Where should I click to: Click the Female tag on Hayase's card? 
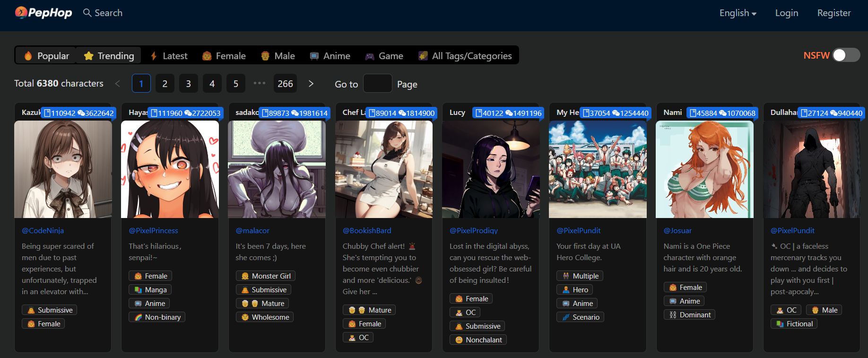pyautogui.click(x=150, y=276)
